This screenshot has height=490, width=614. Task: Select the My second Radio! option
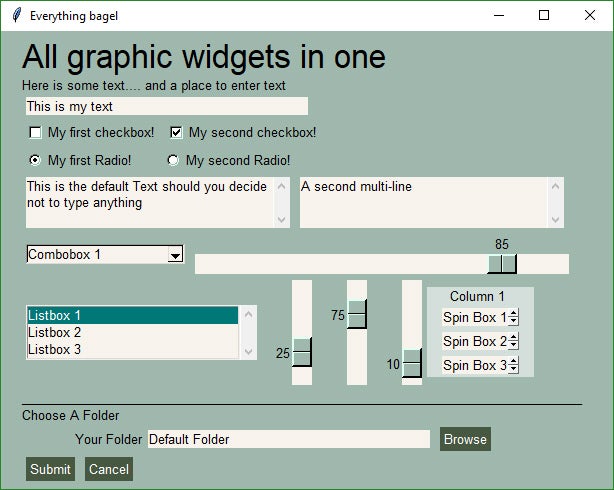(173, 160)
